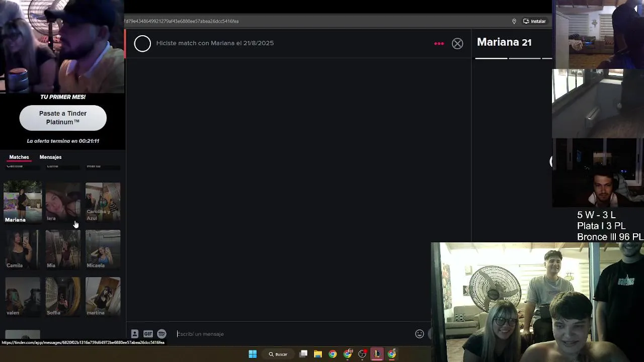Open the contact card icon in message bar
The image size is (644, 362).
134,334
